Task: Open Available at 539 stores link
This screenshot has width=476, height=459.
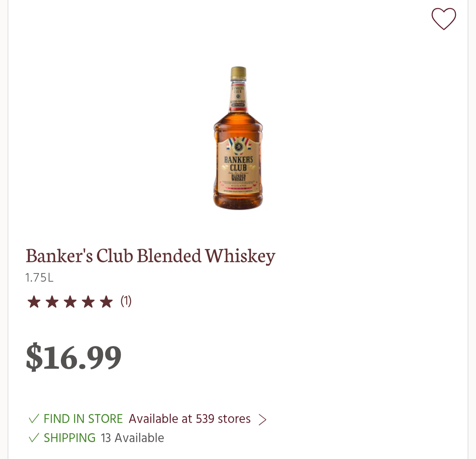Action: [x=189, y=419]
